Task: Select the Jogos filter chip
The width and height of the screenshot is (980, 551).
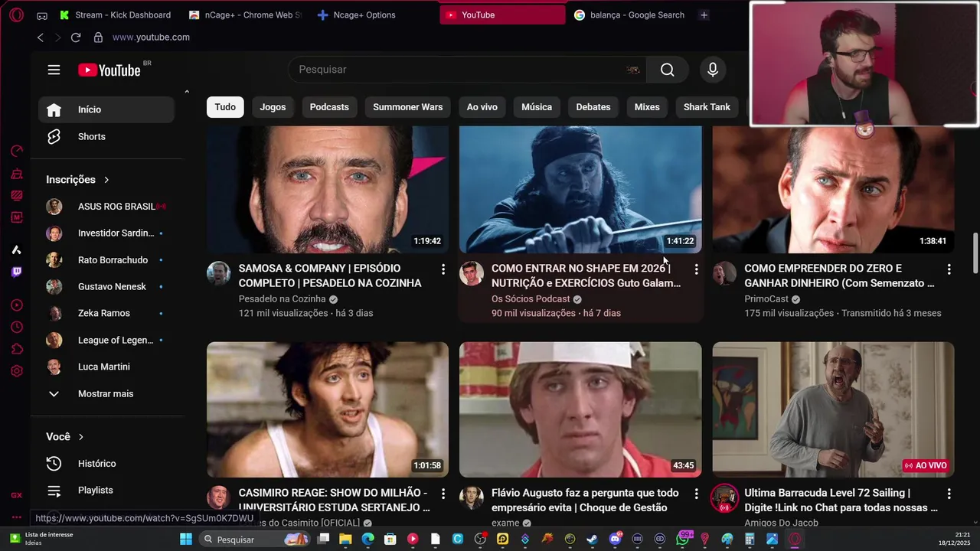Action: click(273, 107)
